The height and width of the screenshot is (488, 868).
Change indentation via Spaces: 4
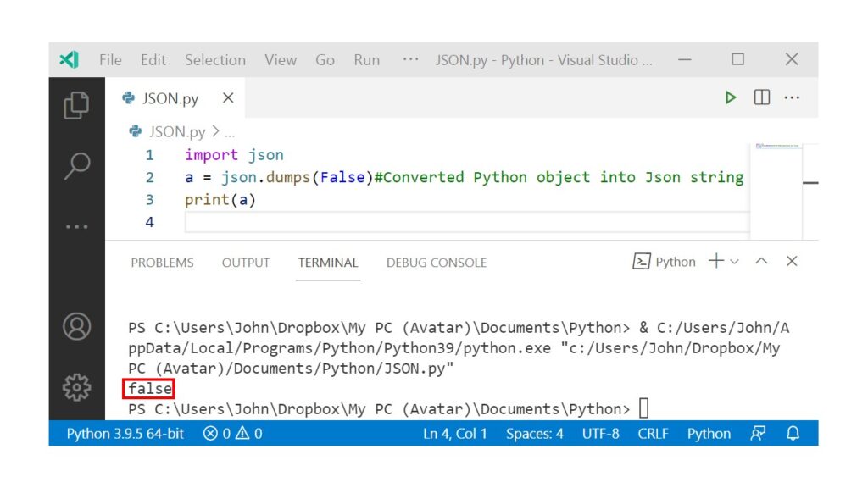click(534, 434)
